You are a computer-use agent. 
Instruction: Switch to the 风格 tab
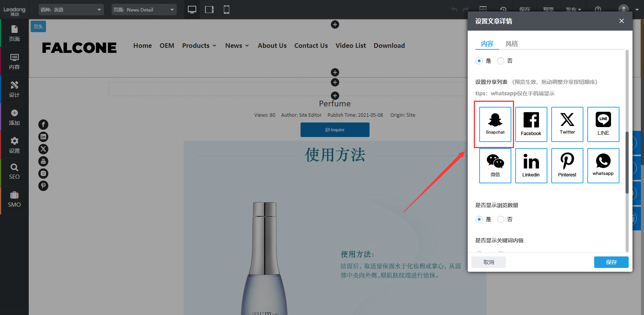pyautogui.click(x=512, y=44)
